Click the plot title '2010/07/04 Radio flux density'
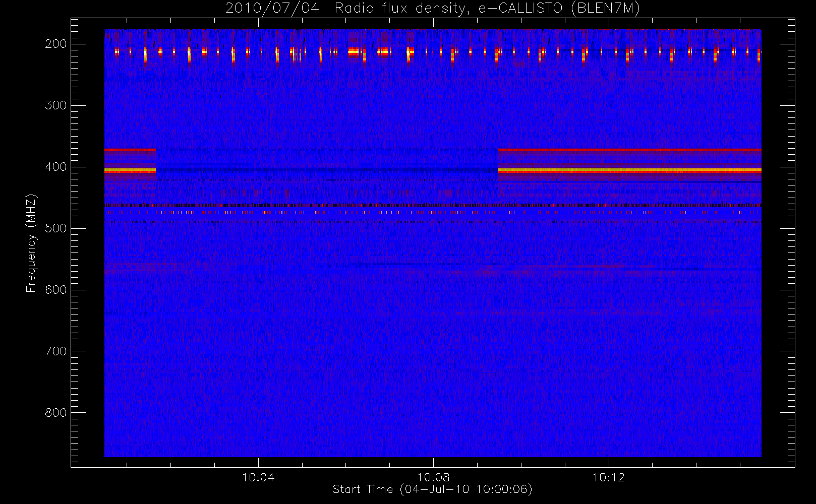This screenshot has height=504, width=816. [x=433, y=9]
